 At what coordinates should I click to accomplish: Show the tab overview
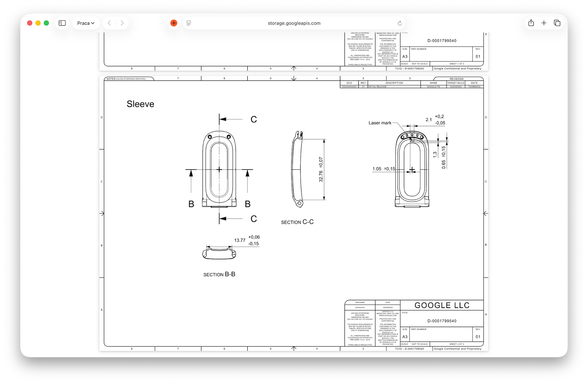click(x=557, y=23)
